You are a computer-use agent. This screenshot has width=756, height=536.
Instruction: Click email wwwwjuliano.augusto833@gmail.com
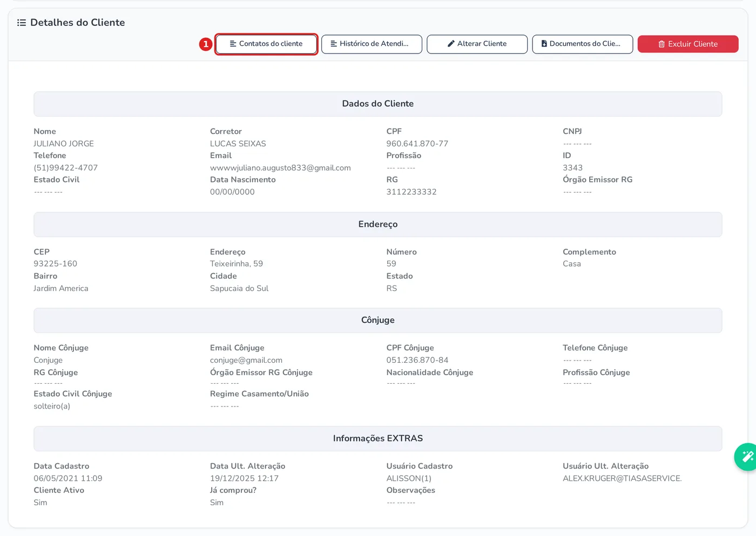point(280,168)
